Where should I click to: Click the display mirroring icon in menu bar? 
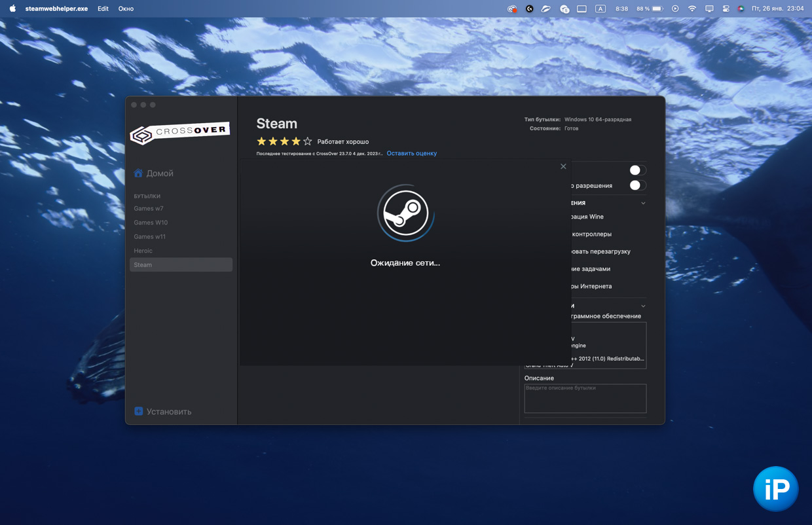pyautogui.click(x=709, y=9)
